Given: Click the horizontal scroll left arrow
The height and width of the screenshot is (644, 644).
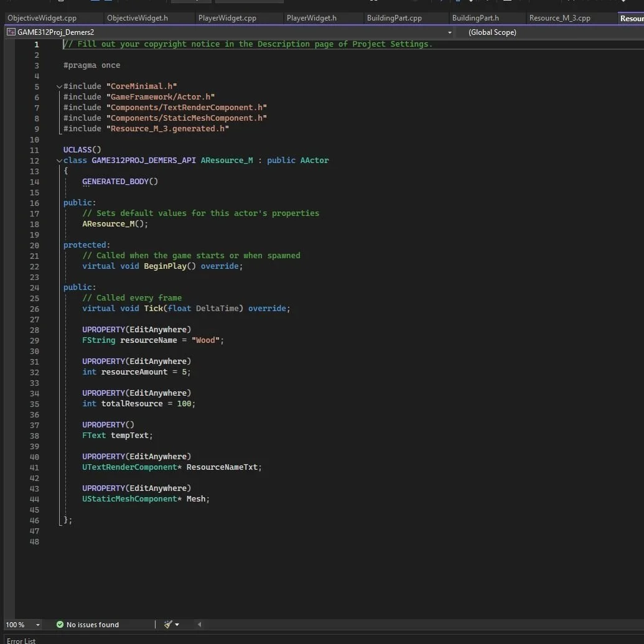Looking at the screenshot, I should (x=199, y=624).
